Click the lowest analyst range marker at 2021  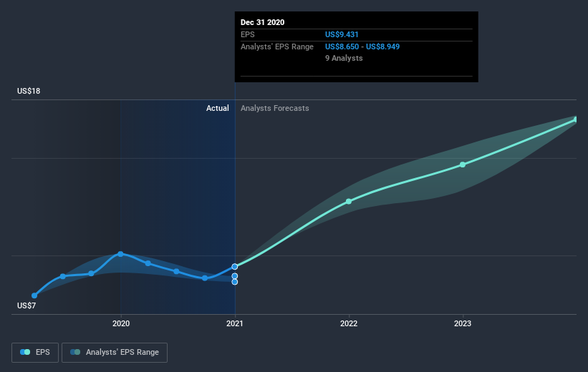pyautogui.click(x=235, y=282)
